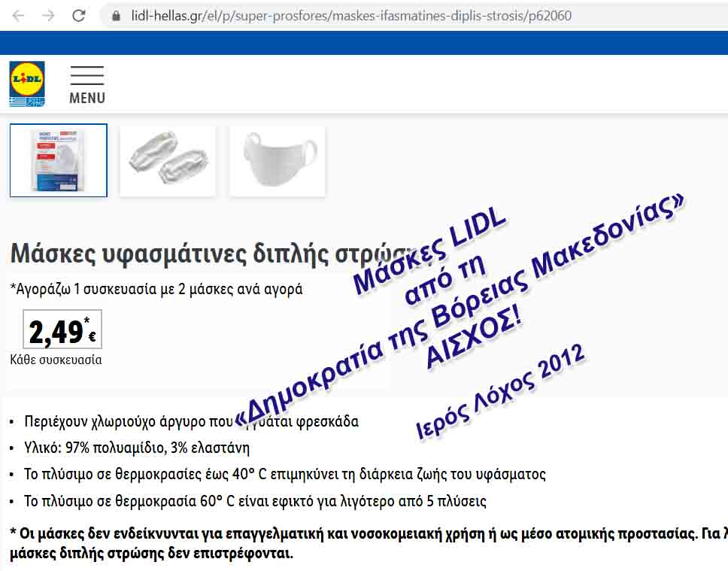Click the product title 'Μάσκες υφασμάτινες διπλής'

pos(171,254)
